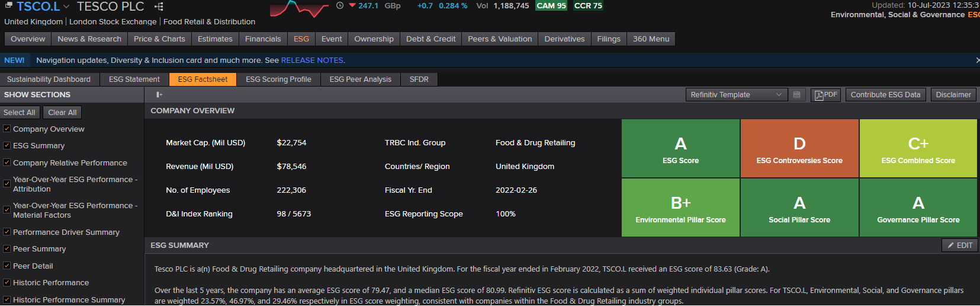Expand the TSCO.L ticker dropdown arrow
The height and width of the screenshot is (306, 980).
tap(66, 7)
